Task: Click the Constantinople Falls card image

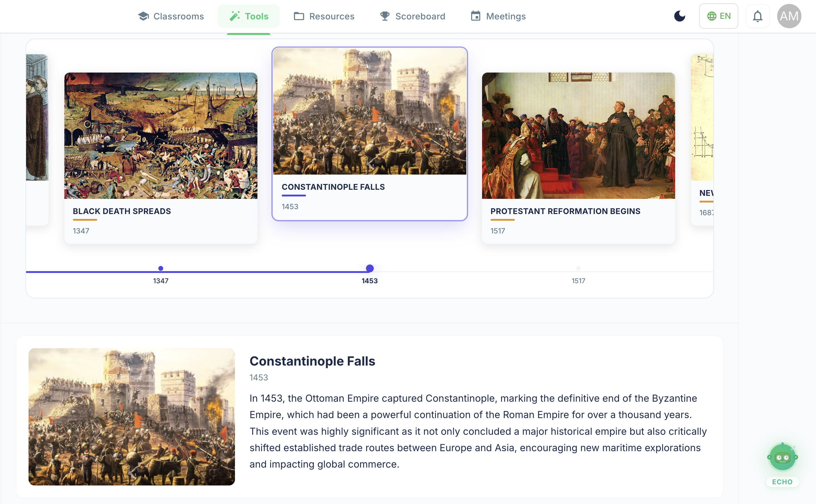Action: click(369, 111)
